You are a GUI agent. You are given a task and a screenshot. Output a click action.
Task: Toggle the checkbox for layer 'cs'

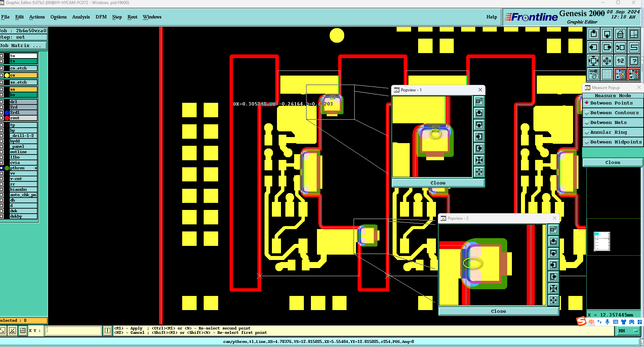click(2, 75)
